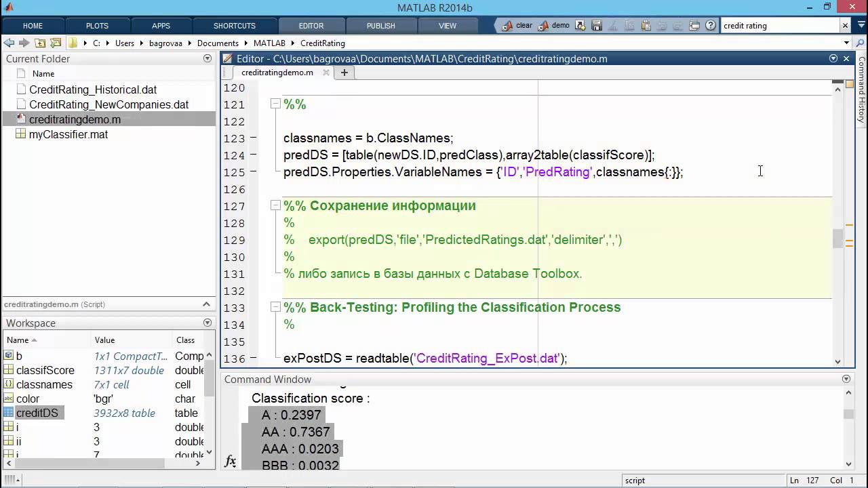868x488 pixels.
Task: Run the 'clear' shortcut
Action: [517, 26]
